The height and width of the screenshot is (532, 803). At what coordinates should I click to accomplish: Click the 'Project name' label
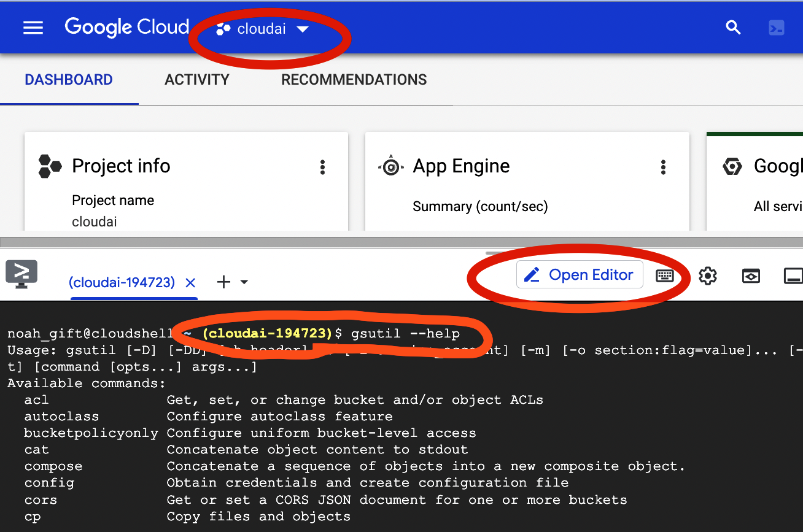click(x=113, y=201)
